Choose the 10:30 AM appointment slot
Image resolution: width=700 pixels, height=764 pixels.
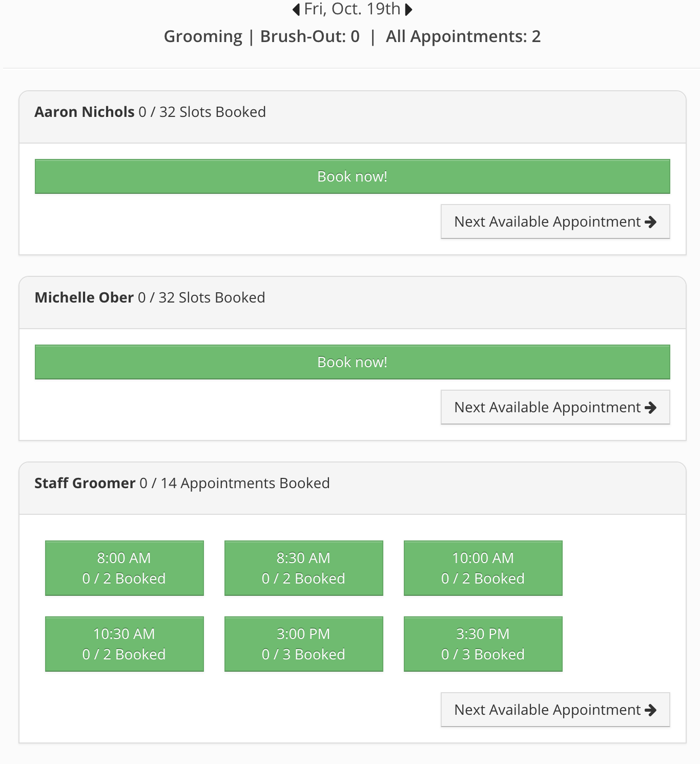(x=125, y=644)
